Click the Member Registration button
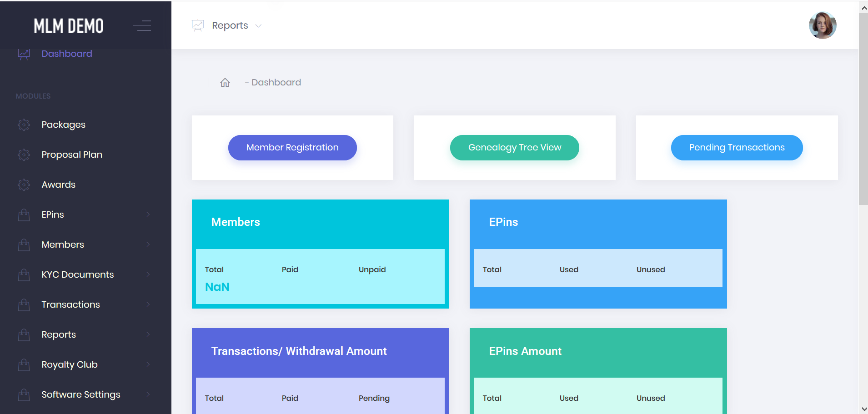This screenshot has width=868, height=414. (292, 148)
